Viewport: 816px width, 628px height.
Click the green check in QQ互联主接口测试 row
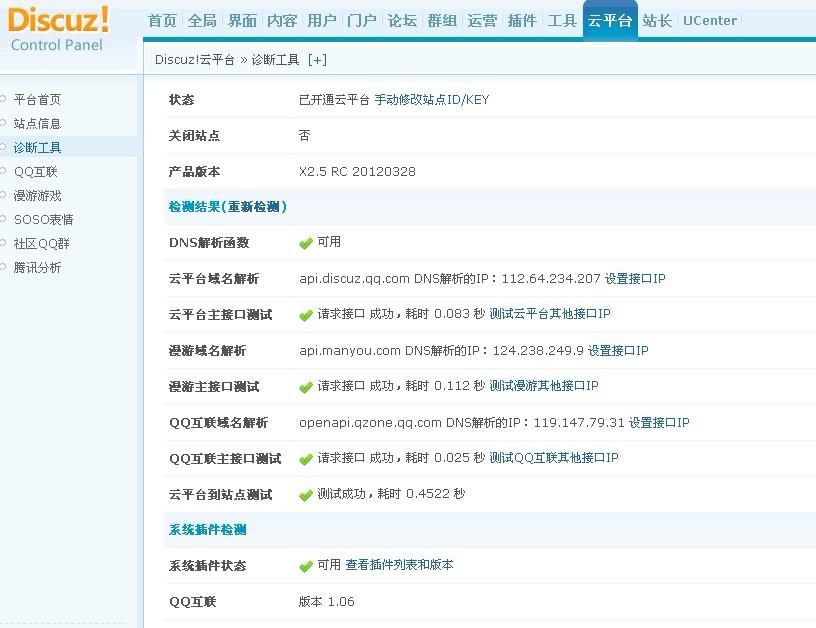tap(306, 459)
